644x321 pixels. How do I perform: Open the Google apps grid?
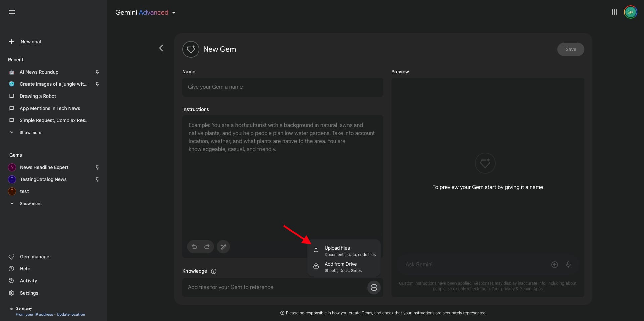tap(614, 12)
